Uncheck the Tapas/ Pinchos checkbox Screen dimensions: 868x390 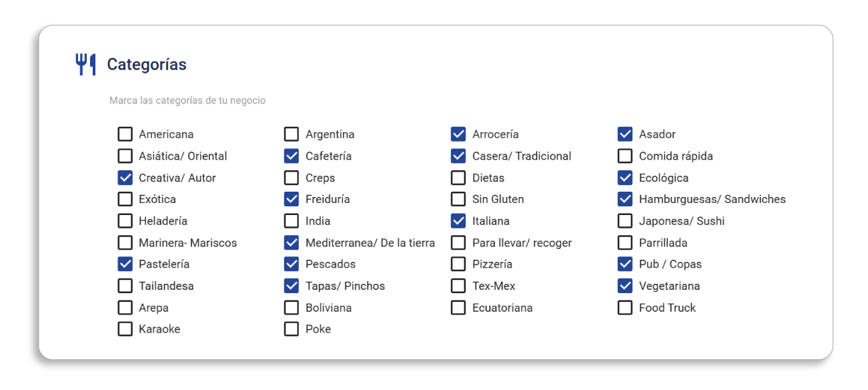[292, 286]
